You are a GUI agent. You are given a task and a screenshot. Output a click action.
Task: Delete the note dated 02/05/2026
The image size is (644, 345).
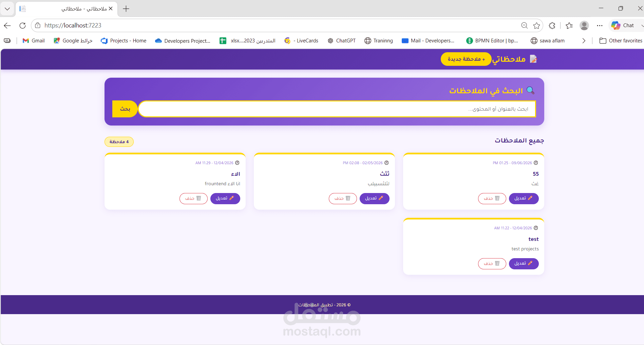point(343,198)
